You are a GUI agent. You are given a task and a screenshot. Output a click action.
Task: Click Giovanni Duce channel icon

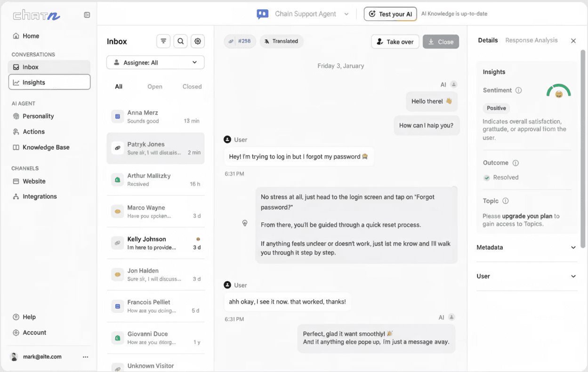pos(118,338)
